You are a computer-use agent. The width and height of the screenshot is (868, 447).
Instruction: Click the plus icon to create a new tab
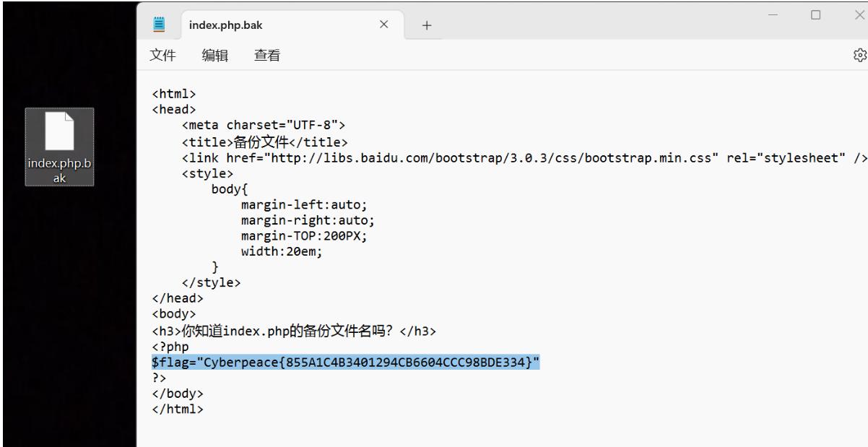[x=426, y=25]
